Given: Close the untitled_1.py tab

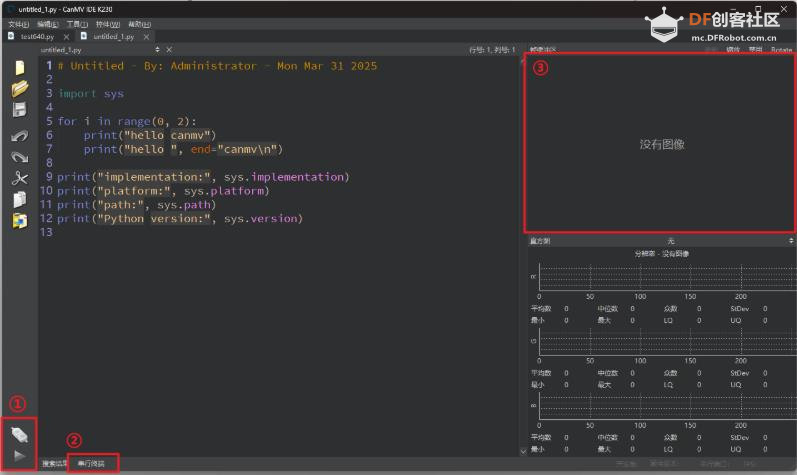Looking at the screenshot, I should point(146,36).
